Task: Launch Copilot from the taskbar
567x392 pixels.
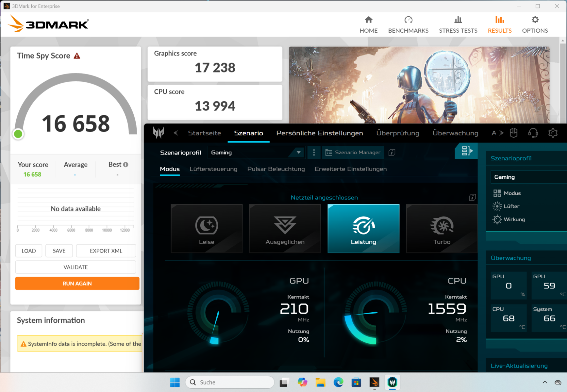Action: coord(302,382)
